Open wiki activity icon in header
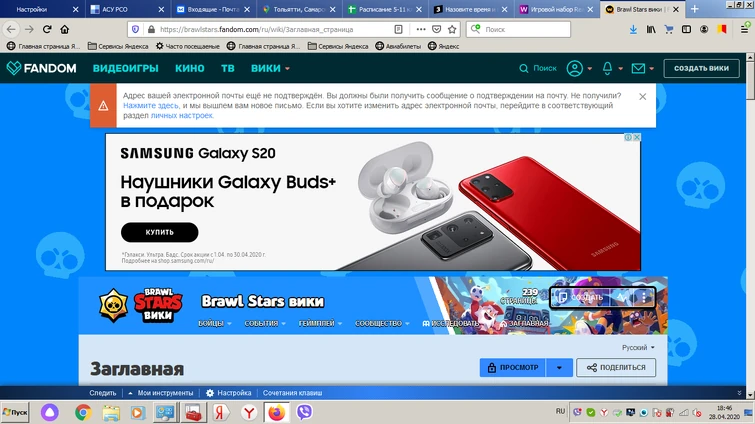This screenshot has height=424, width=755. pos(622,297)
